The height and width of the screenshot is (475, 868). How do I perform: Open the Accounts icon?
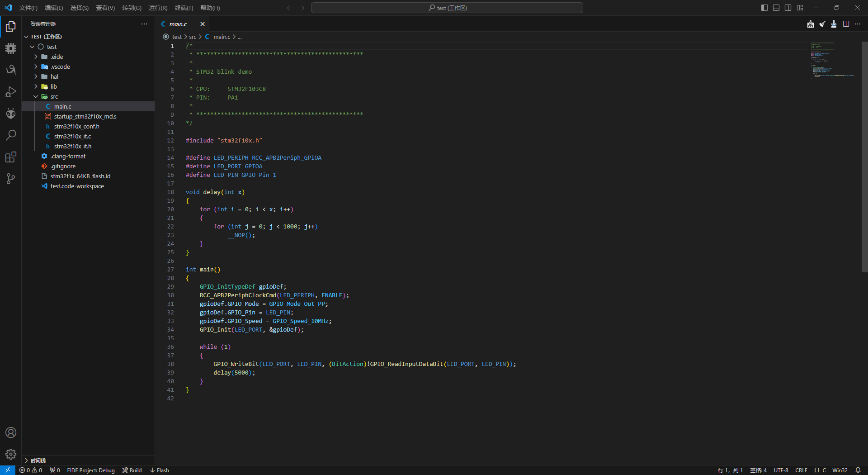(x=11, y=432)
